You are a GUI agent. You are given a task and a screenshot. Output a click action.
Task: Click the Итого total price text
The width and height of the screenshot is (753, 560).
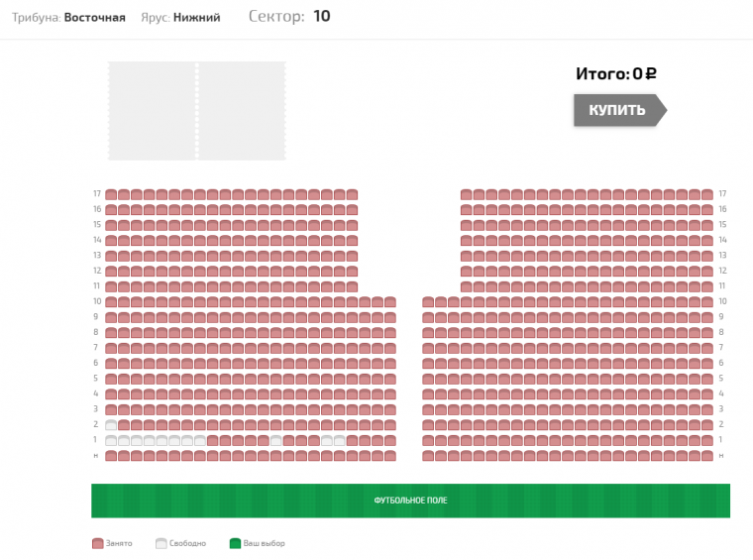616,73
